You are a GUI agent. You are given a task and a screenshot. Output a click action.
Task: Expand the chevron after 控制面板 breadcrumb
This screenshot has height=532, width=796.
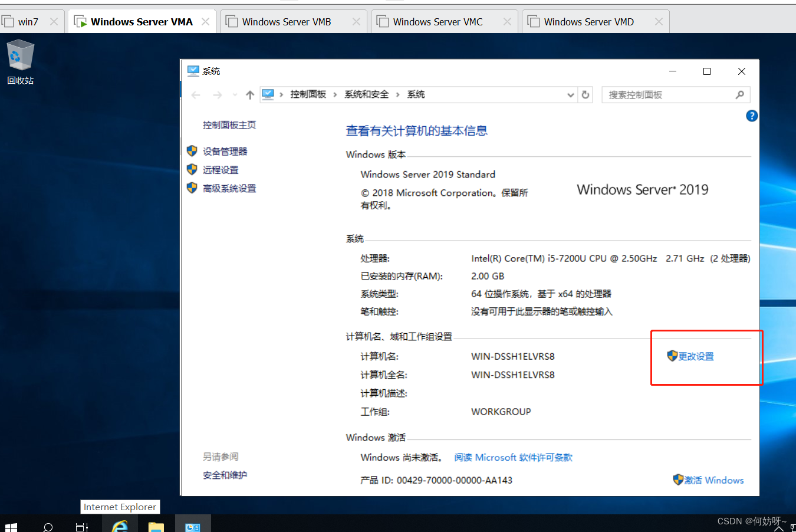(x=335, y=95)
